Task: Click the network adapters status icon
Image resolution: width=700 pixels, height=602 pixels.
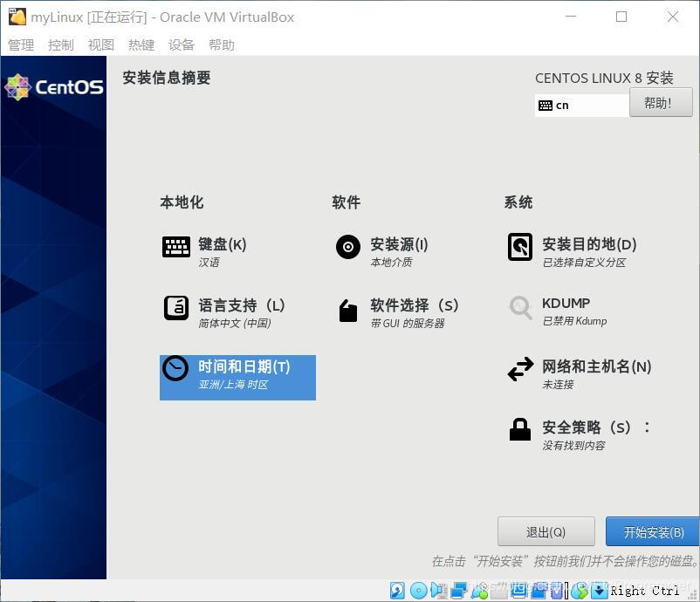Action: click(459, 591)
